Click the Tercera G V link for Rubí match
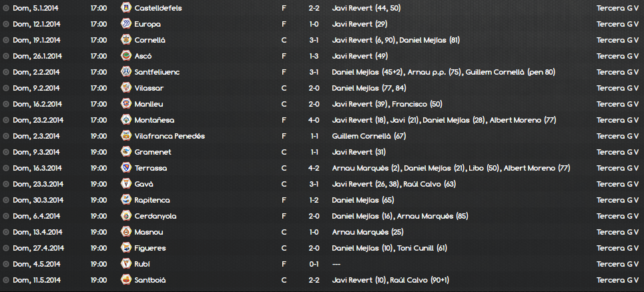644x292 pixels. tap(617, 264)
